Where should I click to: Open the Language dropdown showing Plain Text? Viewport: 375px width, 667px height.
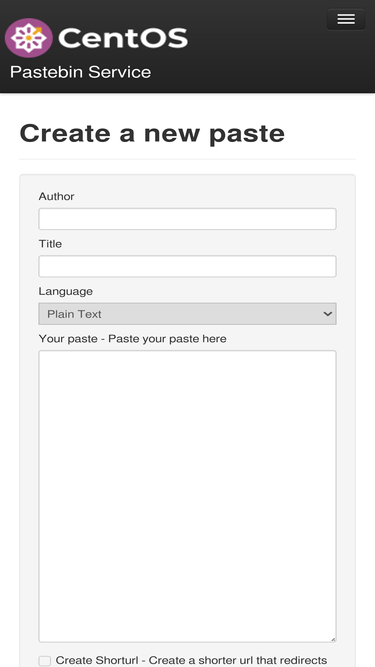click(188, 314)
